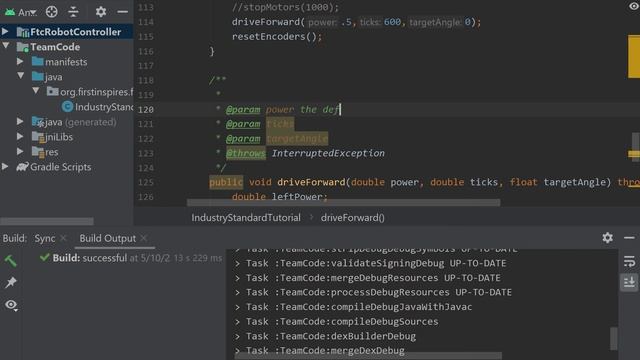
Task: Select the jniLibs folder
Action: 59,137
